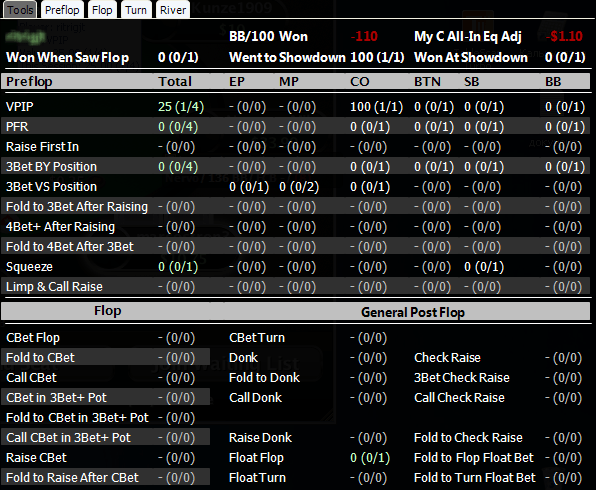Image resolution: width=596 pixels, height=490 pixels.
Task: Click the My C All-In Eq Adj value
Action: [x=564, y=36]
